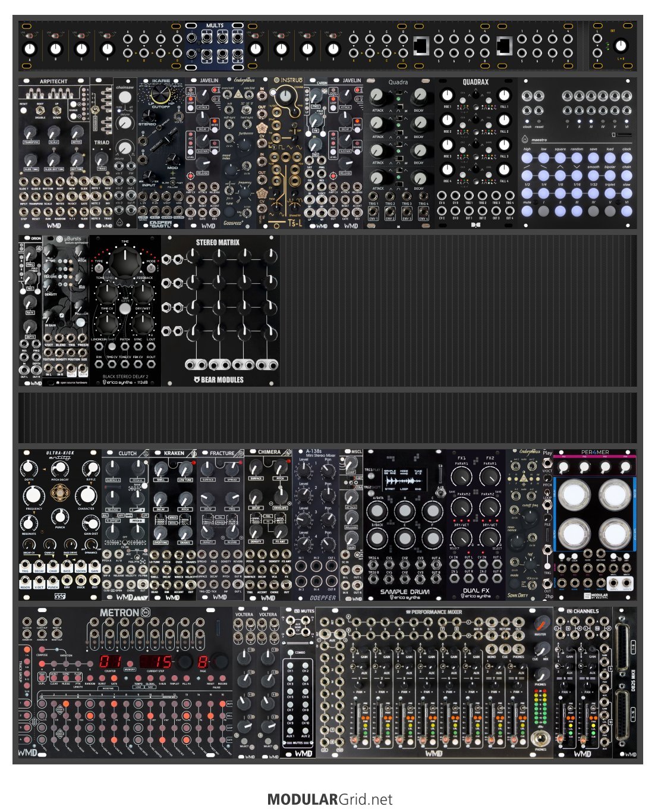Select the METRON sequencer module
Viewport: 661px width, 812px height.
125,682
